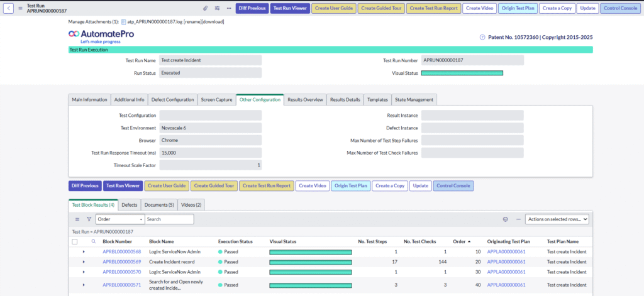Click the personalize form sliders icon
644x296 pixels.
tap(217, 8)
